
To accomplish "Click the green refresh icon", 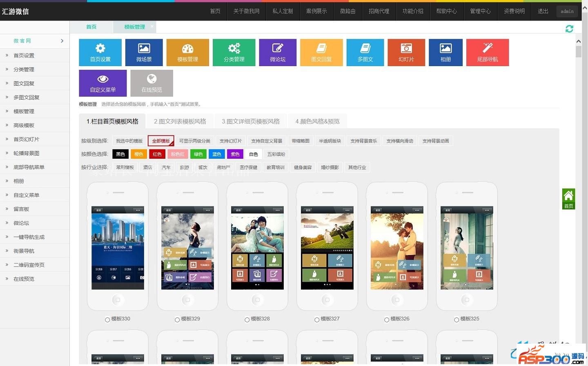I will (x=569, y=29).
